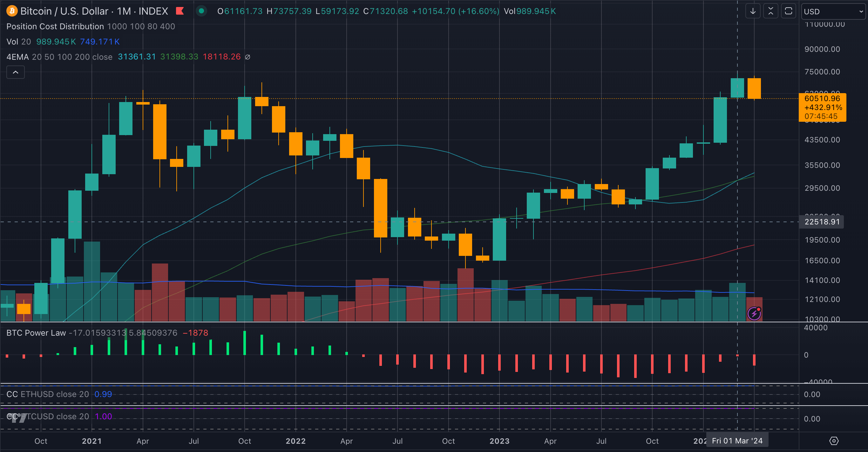
Task: Click the TradingView logo in the bottom pane
Action: tap(17, 418)
